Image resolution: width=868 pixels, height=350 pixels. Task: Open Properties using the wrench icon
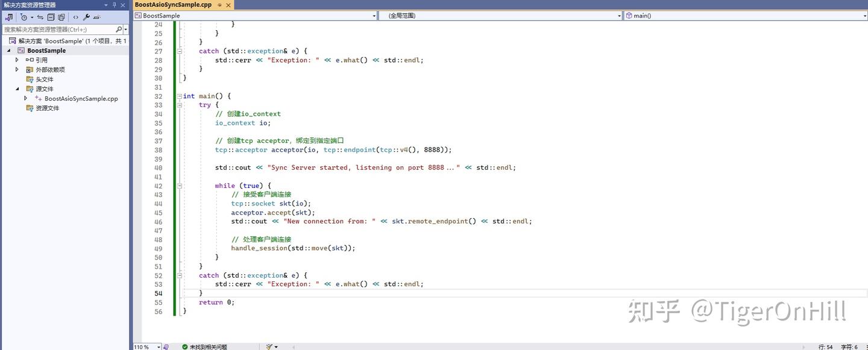[x=86, y=17]
